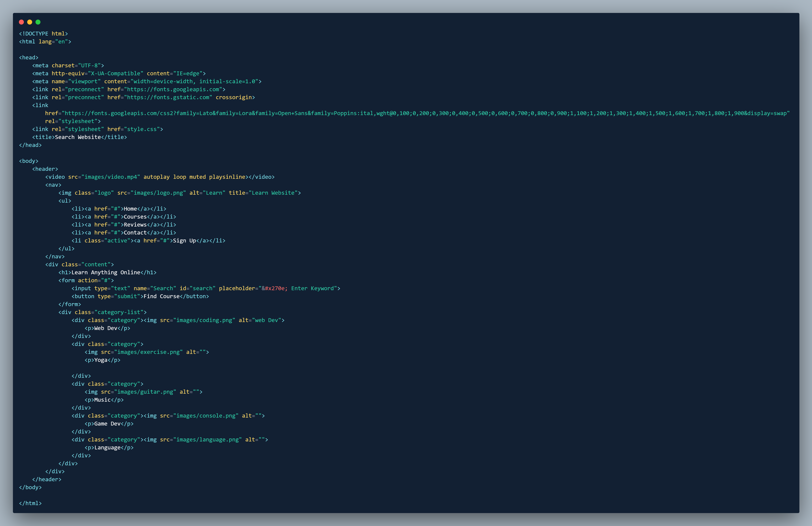
Task: Click the 'Enter Keyword' placeholder text
Action: click(x=312, y=288)
